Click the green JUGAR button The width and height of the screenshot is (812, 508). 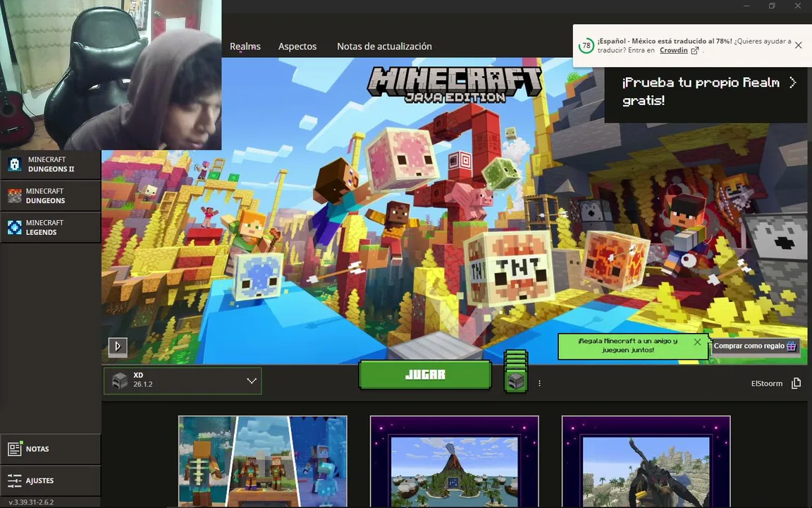424,375
